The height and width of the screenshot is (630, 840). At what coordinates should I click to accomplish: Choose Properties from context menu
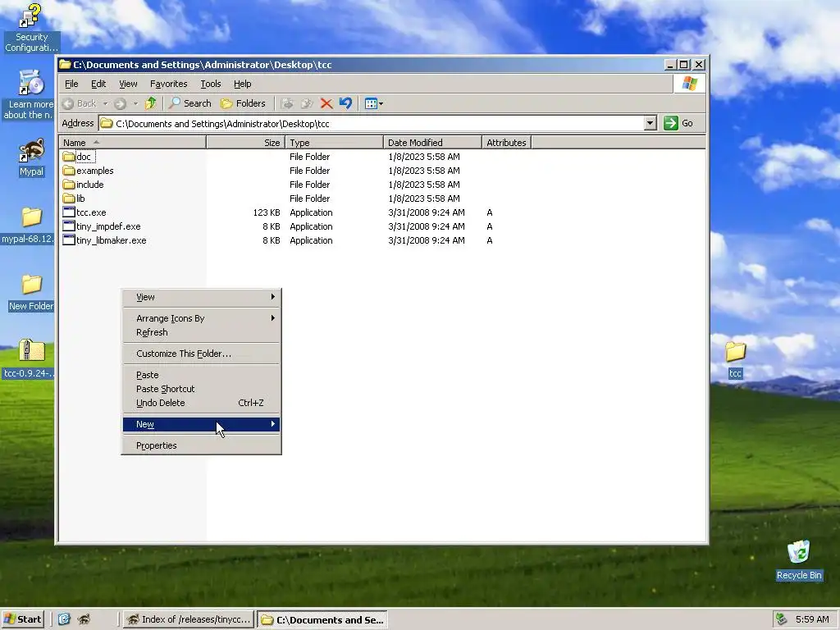[202, 445]
